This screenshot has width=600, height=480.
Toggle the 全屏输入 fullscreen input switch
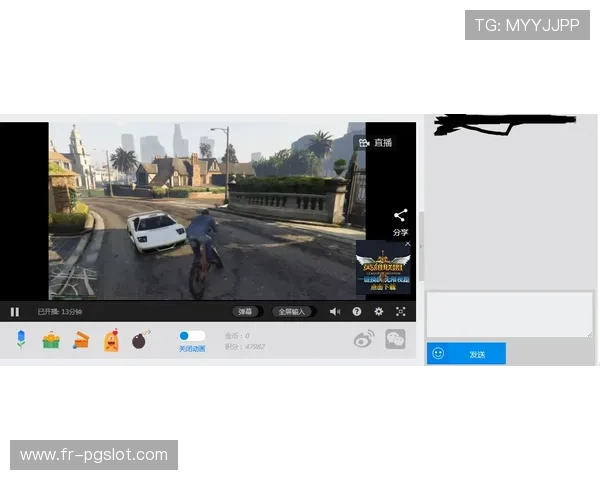coord(294,312)
